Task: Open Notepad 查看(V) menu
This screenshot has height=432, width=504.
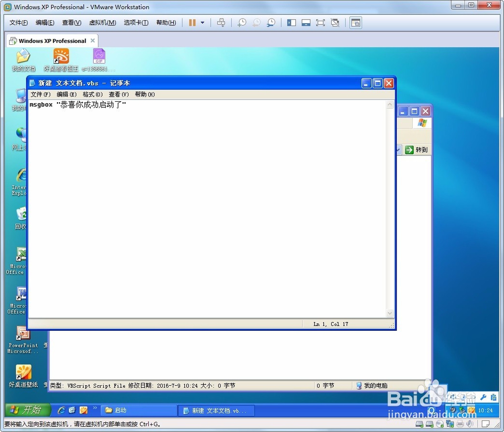Action: tap(118, 95)
